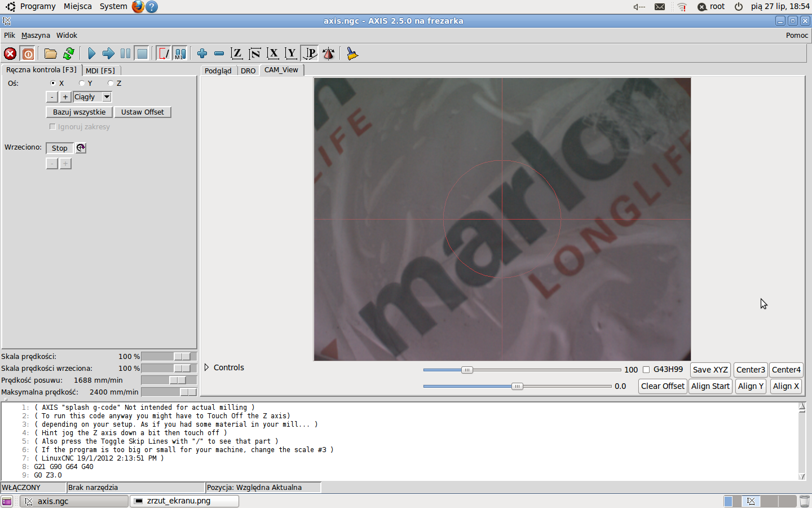Screen dimensions: 812x508
Task: Run the program with play icon
Action: (91, 54)
